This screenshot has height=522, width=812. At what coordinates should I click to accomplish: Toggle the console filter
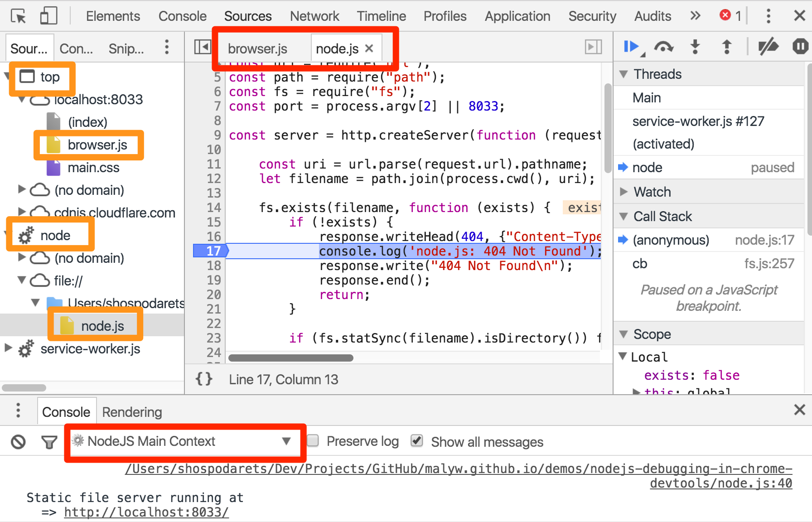coord(49,441)
